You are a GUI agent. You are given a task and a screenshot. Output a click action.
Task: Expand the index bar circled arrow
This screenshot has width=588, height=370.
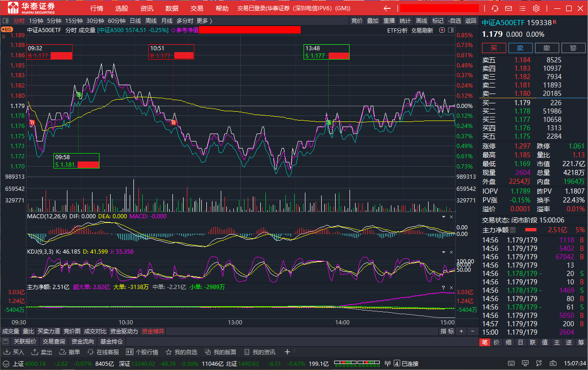[7, 363]
